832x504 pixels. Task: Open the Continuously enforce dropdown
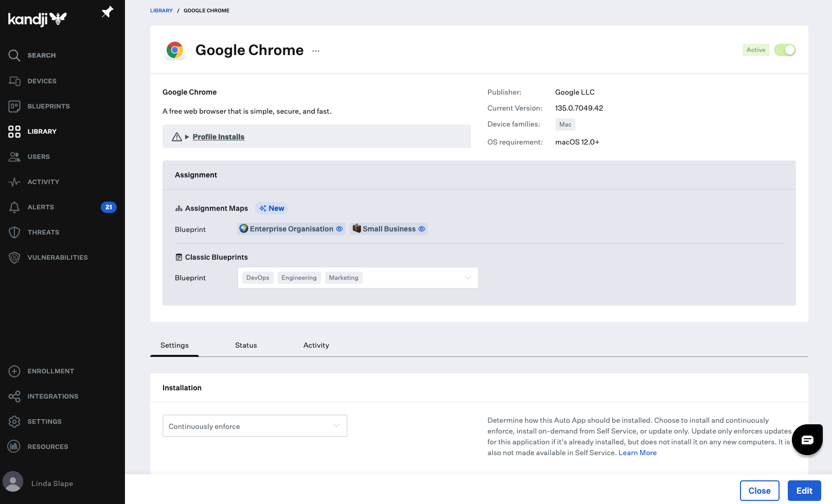point(255,426)
